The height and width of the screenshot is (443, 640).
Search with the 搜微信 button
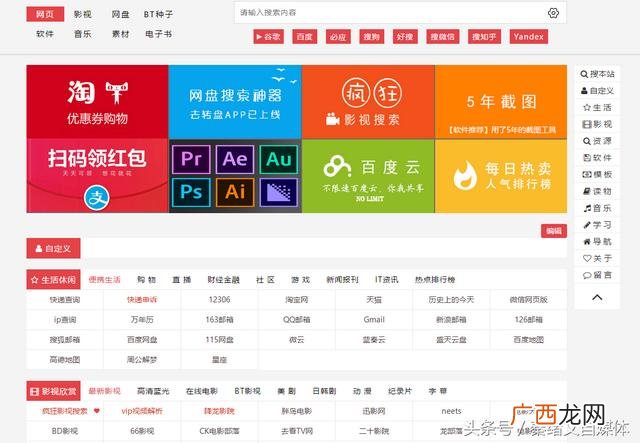click(442, 37)
